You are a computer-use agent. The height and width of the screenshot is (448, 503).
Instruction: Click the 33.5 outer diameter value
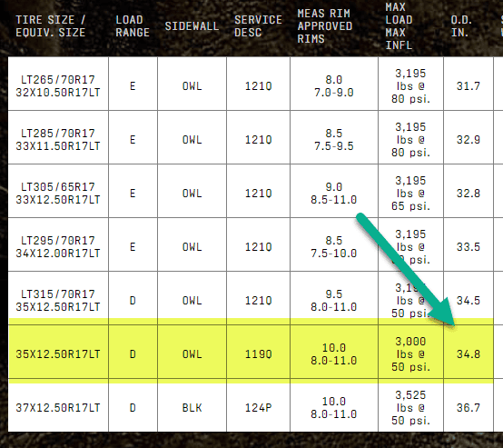pyautogui.click(x=468, y=247)
